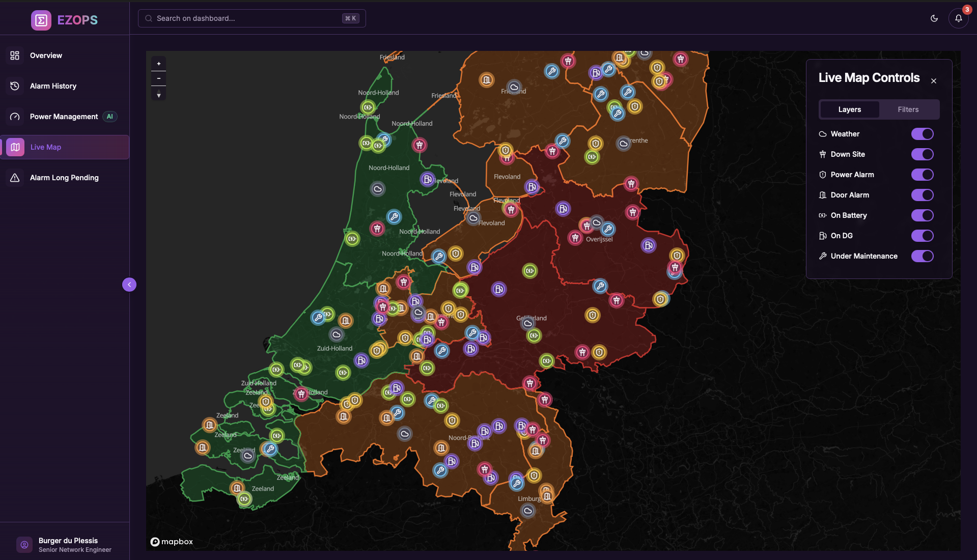Click the Under Maintenance wrench icon
The height and width of the screenshot is (560, 977).
coord(823,256)
